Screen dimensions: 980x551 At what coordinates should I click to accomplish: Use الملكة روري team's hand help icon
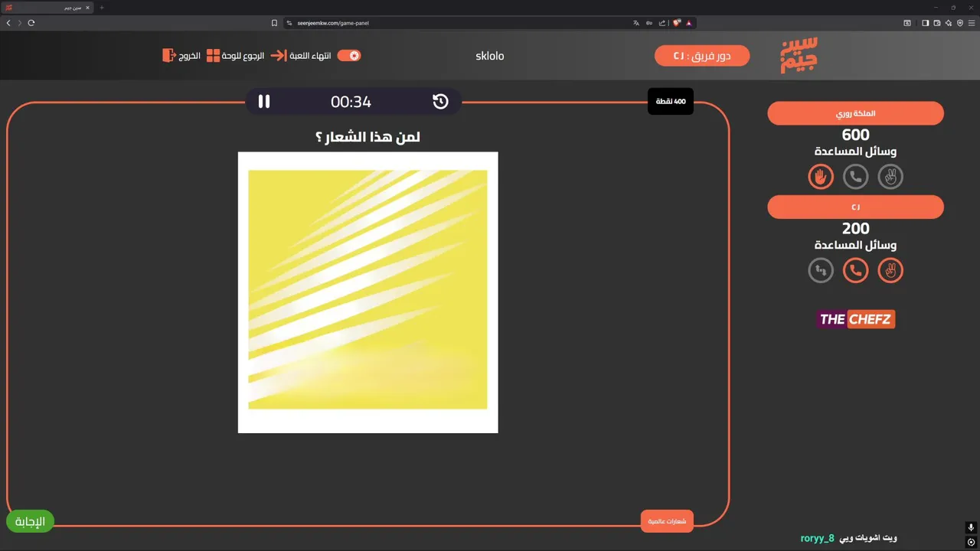click(821, 177)
